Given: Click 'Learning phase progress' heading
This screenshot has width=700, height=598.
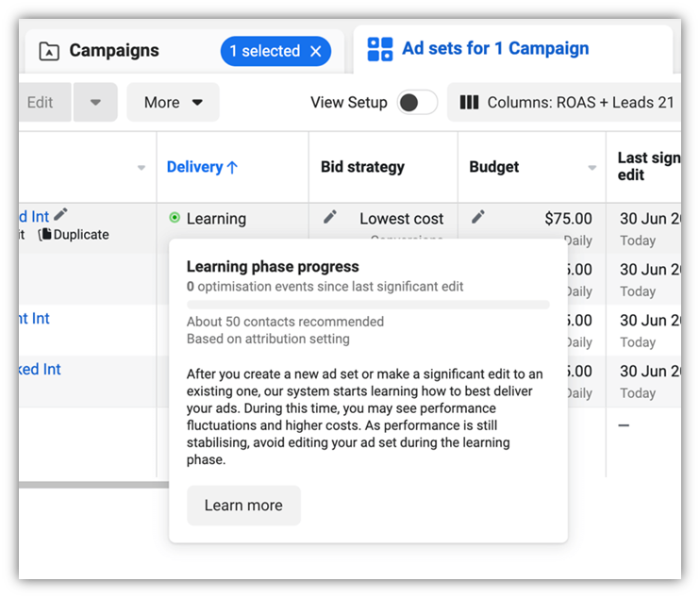Looking at the screenshot, I should coord(273,266).
